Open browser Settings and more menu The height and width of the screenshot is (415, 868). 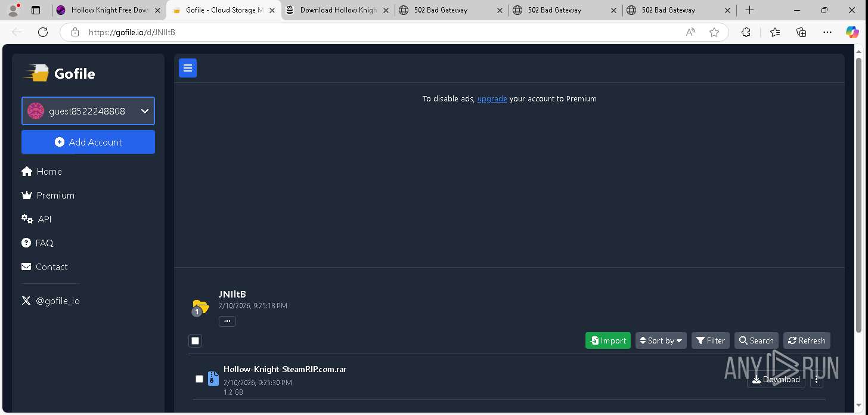(827, 32)
